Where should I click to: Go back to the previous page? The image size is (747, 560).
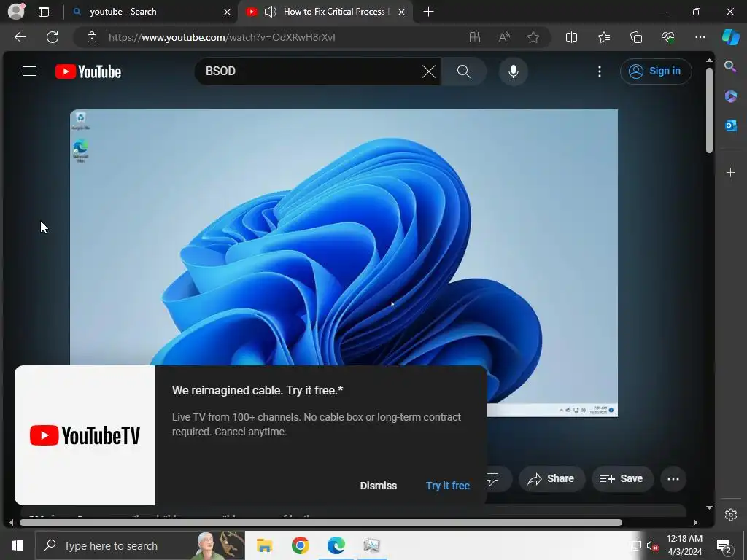coord(20,37)
